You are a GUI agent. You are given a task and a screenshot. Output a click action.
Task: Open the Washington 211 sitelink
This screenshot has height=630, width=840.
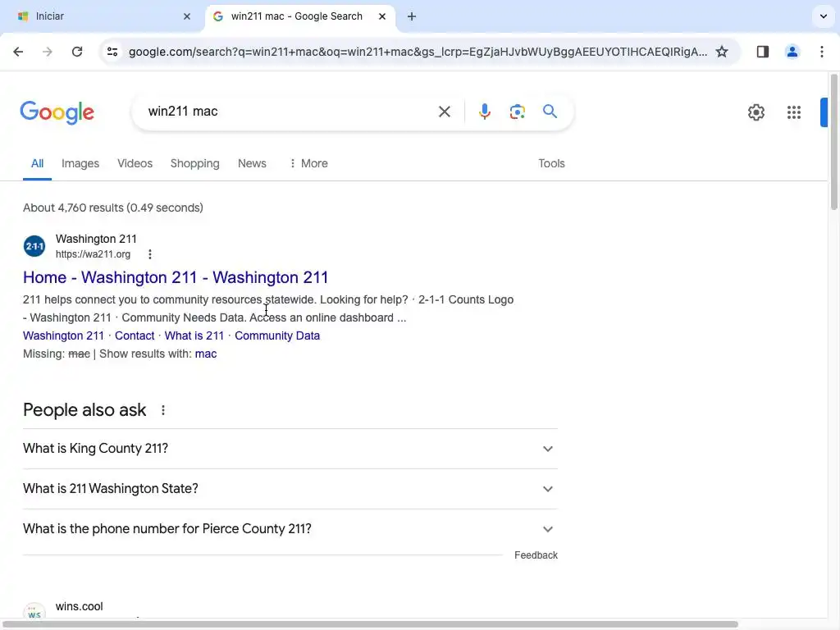click(63, 336)
